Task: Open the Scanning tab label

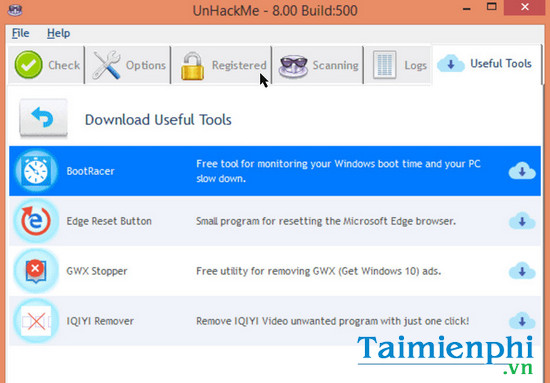Action: click(335, 66)
